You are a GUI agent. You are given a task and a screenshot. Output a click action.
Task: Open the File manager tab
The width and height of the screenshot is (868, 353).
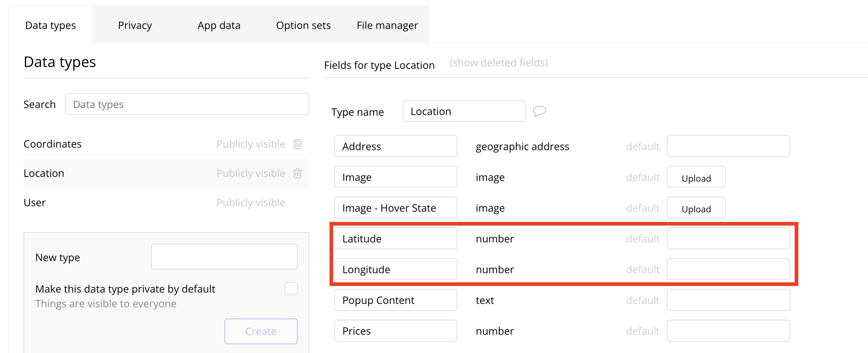[x=387, y=25]
